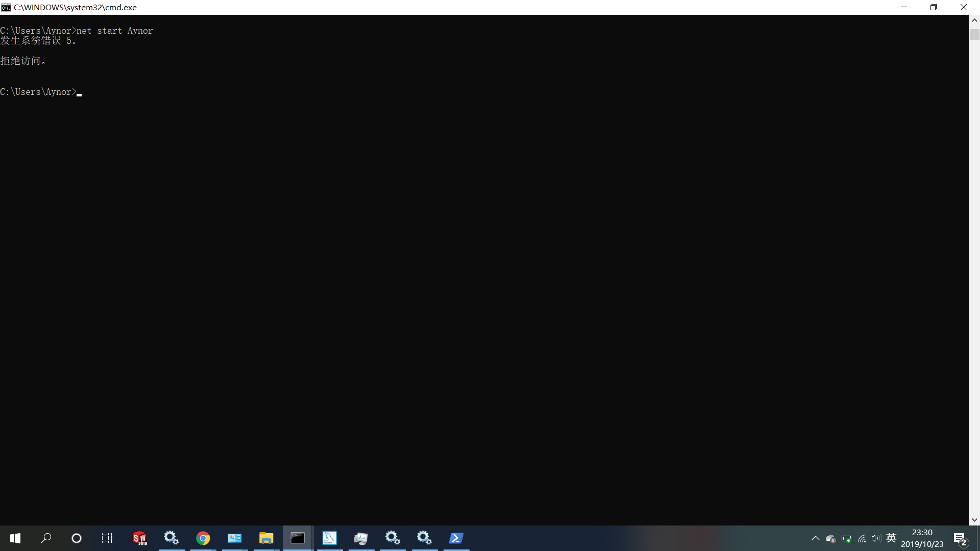Open File Explorer from the taskbar

coord(266,538)
